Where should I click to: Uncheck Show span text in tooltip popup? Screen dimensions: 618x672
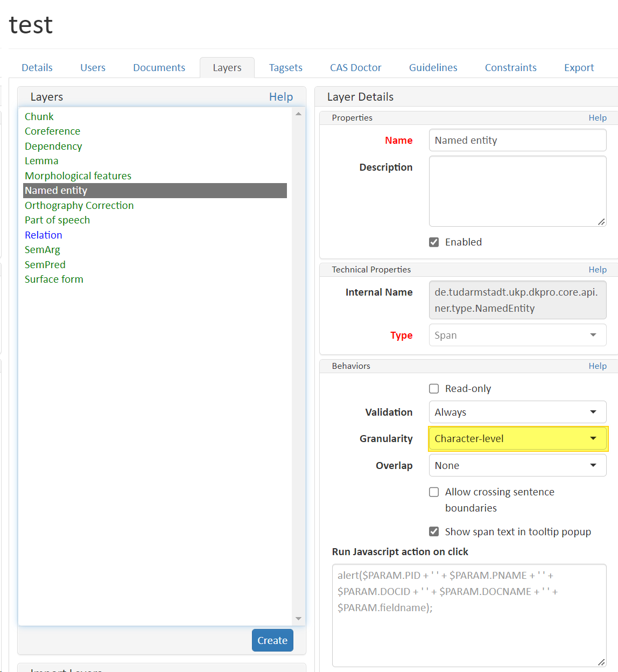[x=434, y=531]
